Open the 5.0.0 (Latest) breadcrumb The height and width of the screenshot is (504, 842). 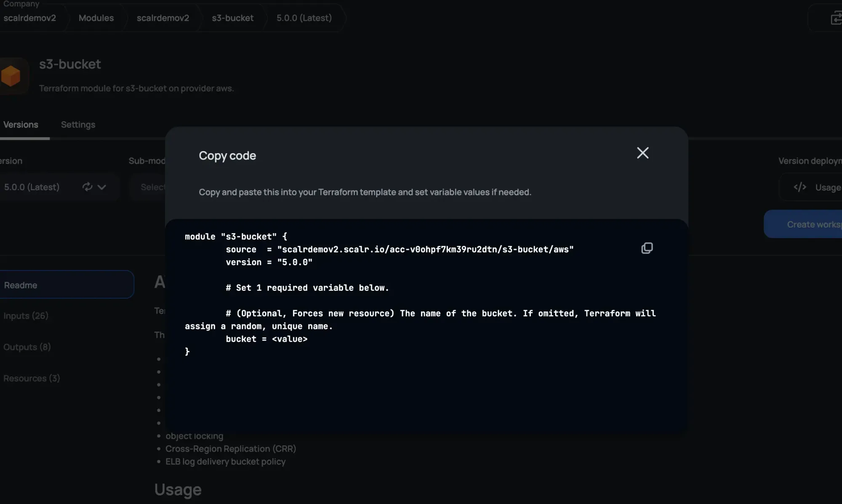[304, 18]
